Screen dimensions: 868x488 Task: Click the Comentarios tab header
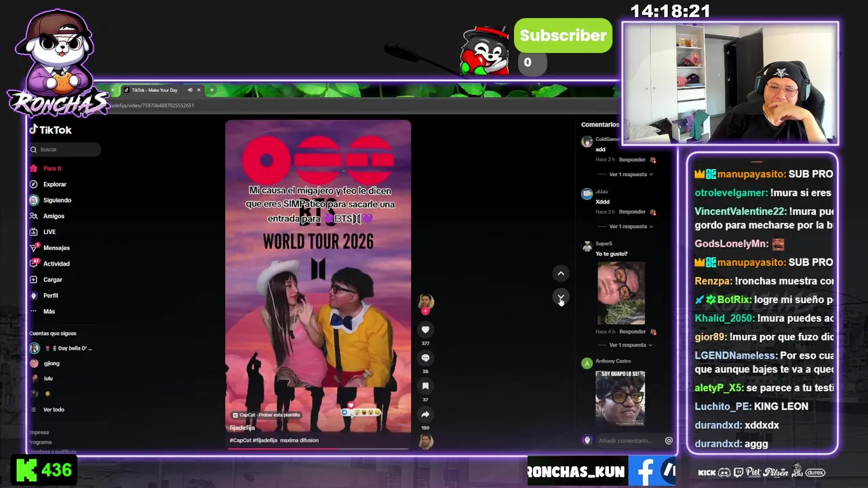[600, 125]
